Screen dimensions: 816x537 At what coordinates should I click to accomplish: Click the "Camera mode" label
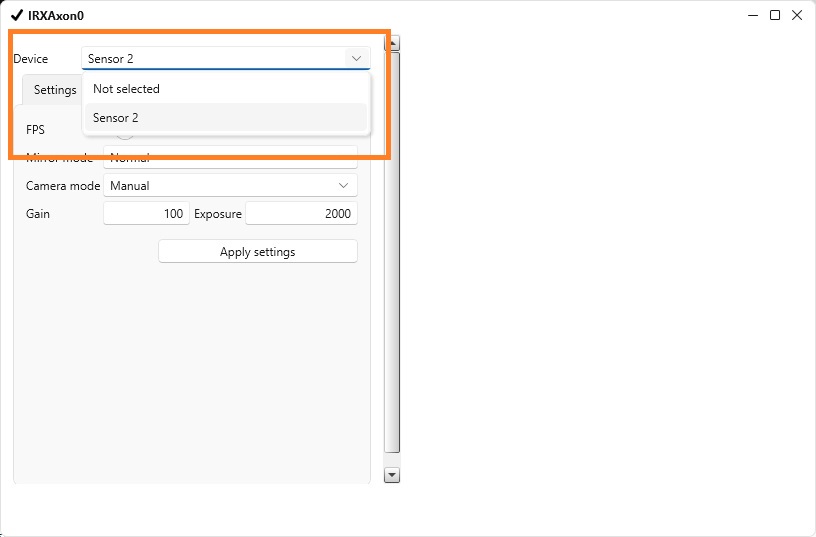pyautogui.click(x=63, y=186)
